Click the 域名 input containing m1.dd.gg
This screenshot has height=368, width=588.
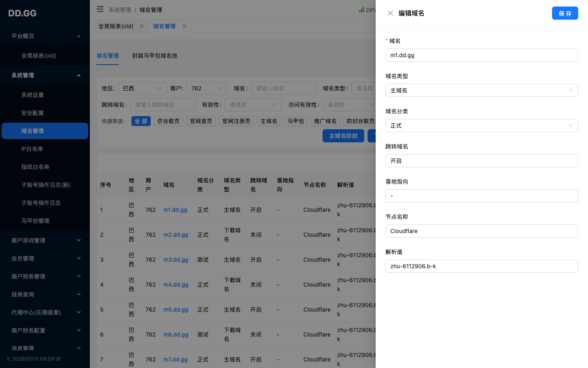tap(482, 55)
